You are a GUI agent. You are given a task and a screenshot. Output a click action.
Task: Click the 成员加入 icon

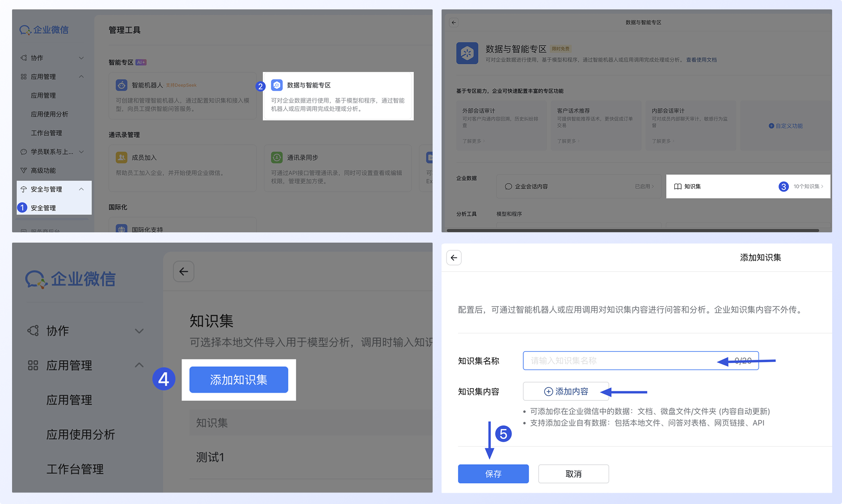tap(122, 157)
